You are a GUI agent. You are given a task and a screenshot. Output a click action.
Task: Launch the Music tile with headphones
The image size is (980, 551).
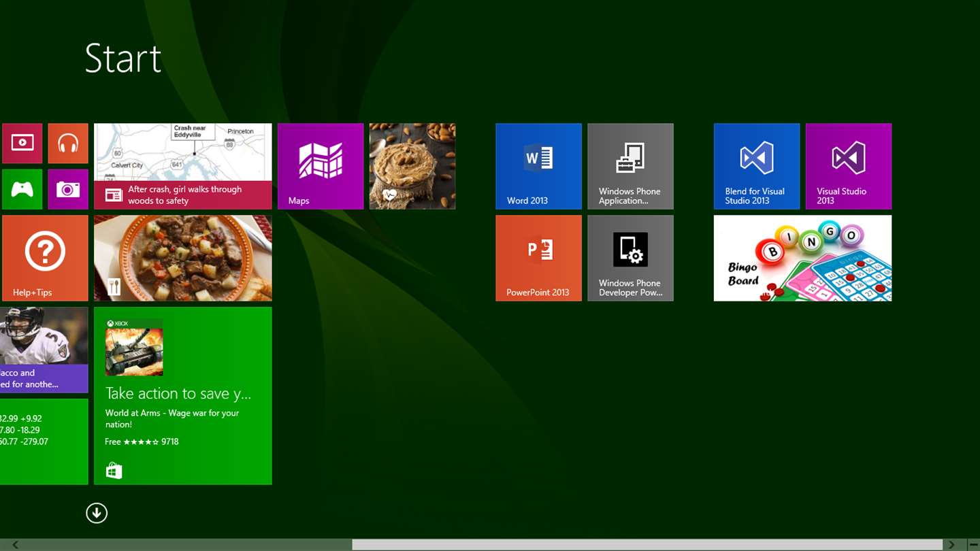[x=68, y=144]
